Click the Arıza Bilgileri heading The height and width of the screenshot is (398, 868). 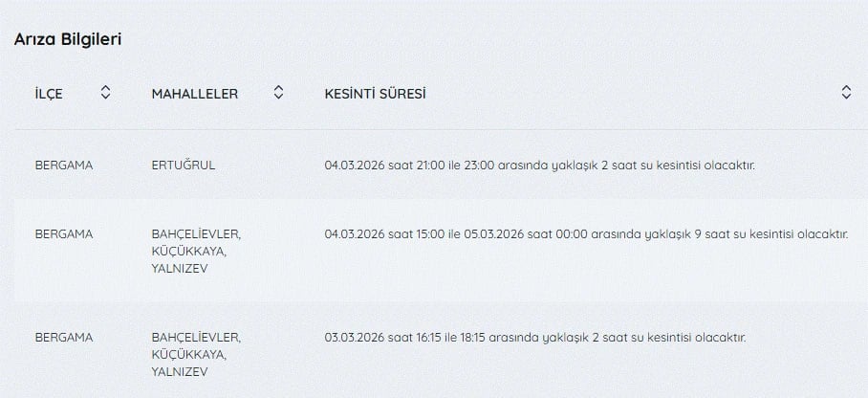pyautogui.click(x=67, y=39)
